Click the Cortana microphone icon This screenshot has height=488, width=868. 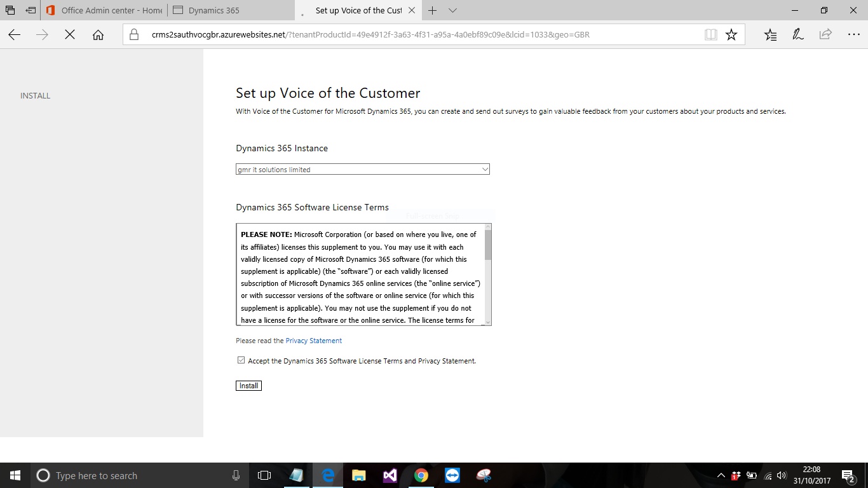tap(236, 475)
